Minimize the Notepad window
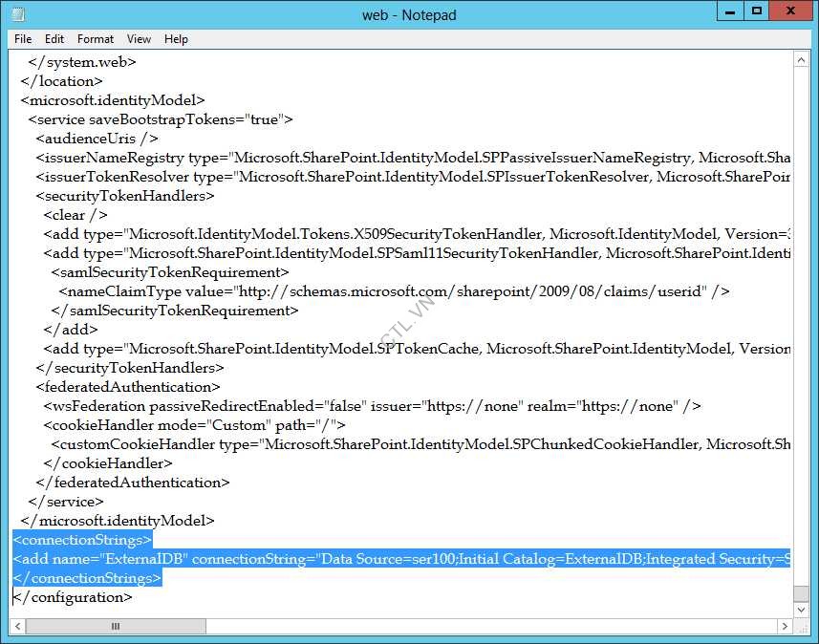 tap(729, 11)
